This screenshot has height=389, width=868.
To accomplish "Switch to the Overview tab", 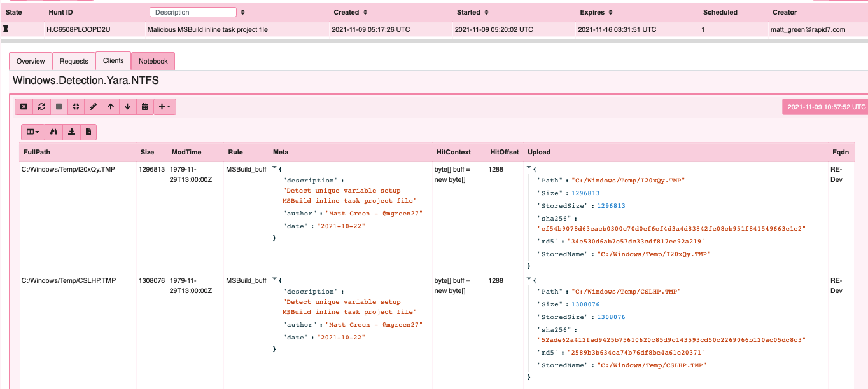I will [x=31, y=62].
